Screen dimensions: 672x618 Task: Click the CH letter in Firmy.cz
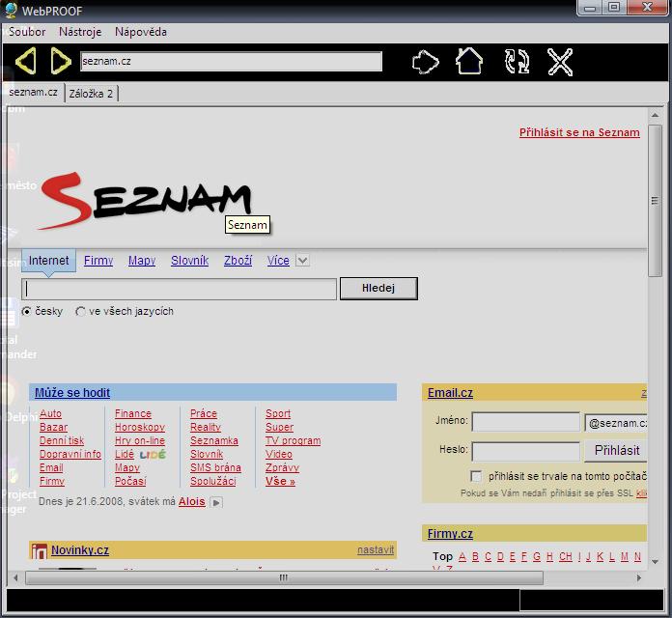[566, 557]
